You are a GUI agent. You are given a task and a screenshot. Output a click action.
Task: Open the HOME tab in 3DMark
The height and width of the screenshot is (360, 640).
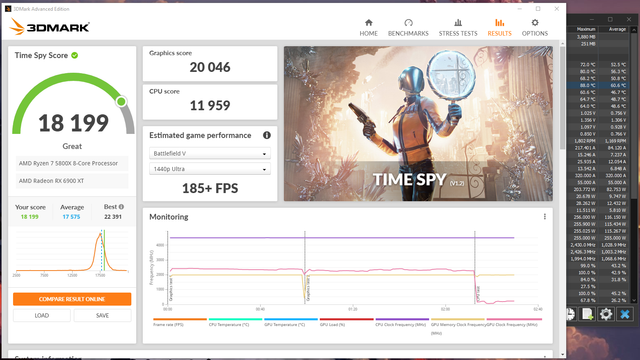(368, 28)
